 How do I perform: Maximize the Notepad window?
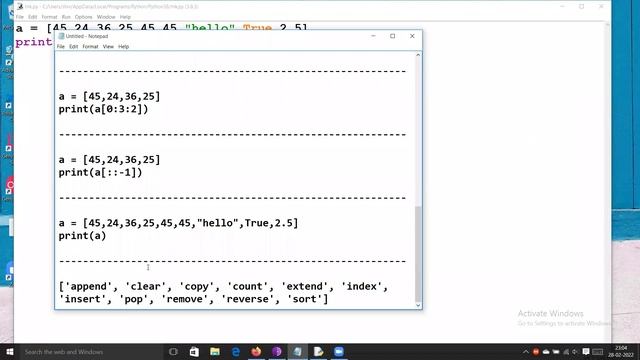pos(393,36)
